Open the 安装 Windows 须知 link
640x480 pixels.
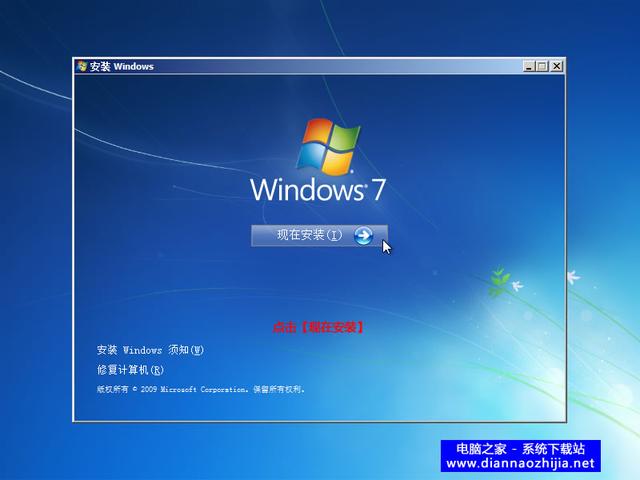[x=150, y=350]
